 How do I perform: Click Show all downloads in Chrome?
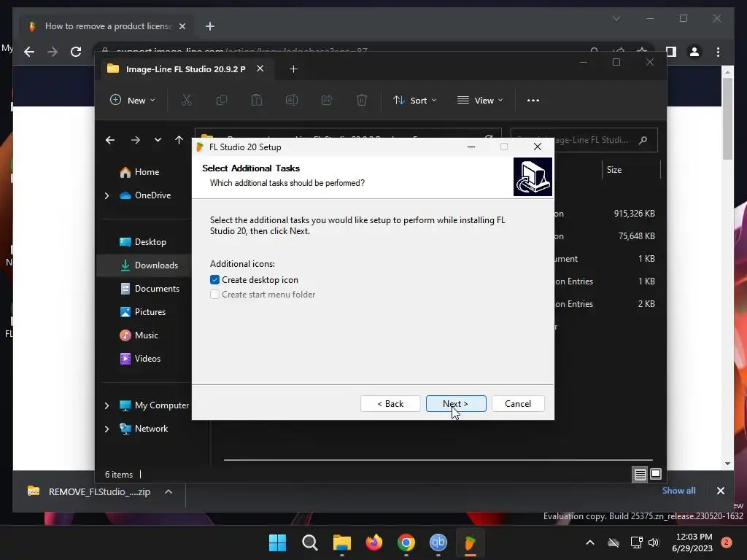(678, 491)
